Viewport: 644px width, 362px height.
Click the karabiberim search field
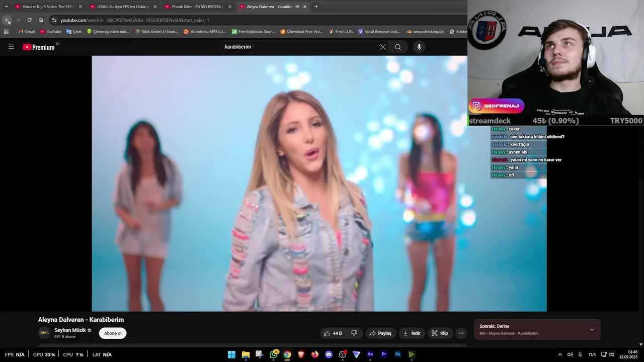[x=299, y=47]
